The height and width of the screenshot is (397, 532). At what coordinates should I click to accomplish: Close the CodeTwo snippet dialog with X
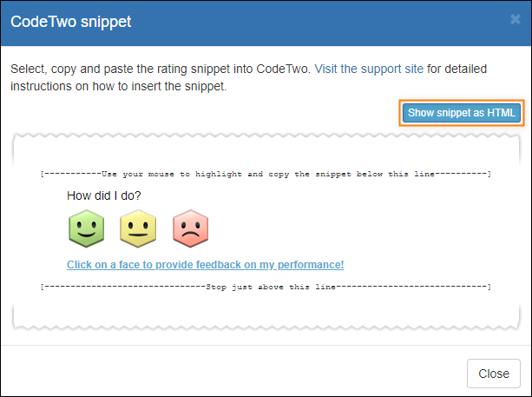(x=515, y=19)
